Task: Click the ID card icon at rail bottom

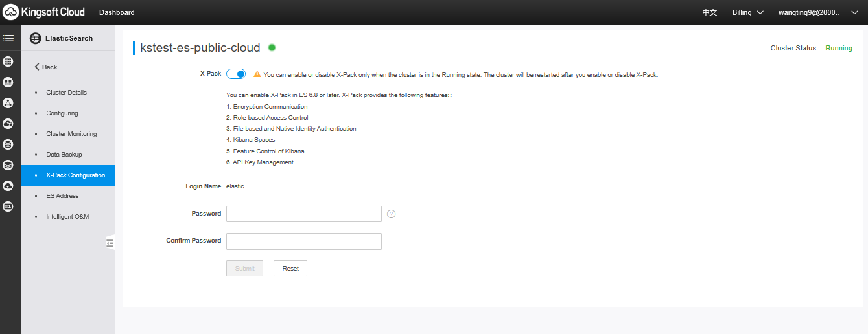Action: coord(8,206)
